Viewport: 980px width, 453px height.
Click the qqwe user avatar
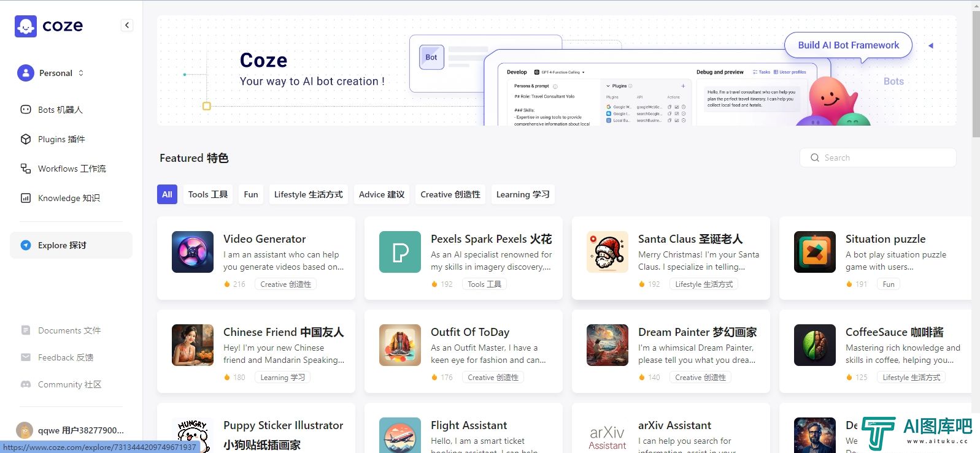click(25, 430)
